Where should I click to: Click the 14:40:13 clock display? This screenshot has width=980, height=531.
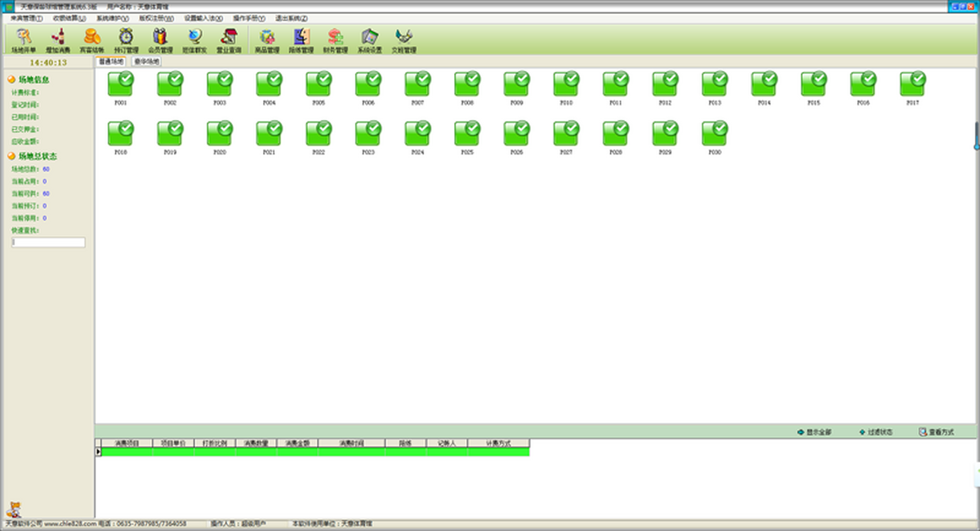48,62
